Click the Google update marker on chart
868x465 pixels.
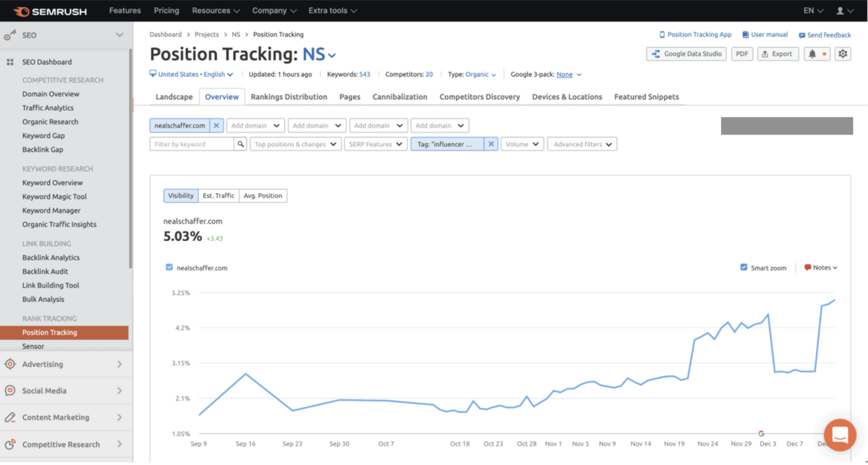[761, 433]
